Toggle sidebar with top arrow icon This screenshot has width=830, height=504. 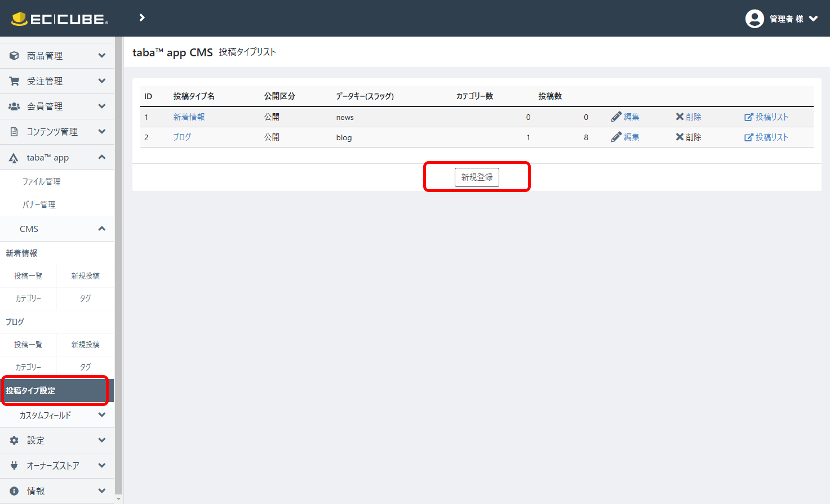(x=142, y=18)
